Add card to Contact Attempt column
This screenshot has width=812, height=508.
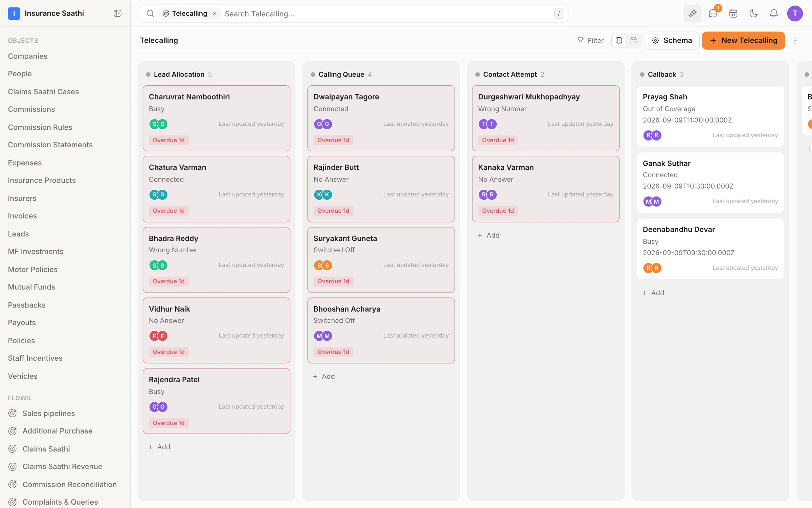tap(488, 235)
